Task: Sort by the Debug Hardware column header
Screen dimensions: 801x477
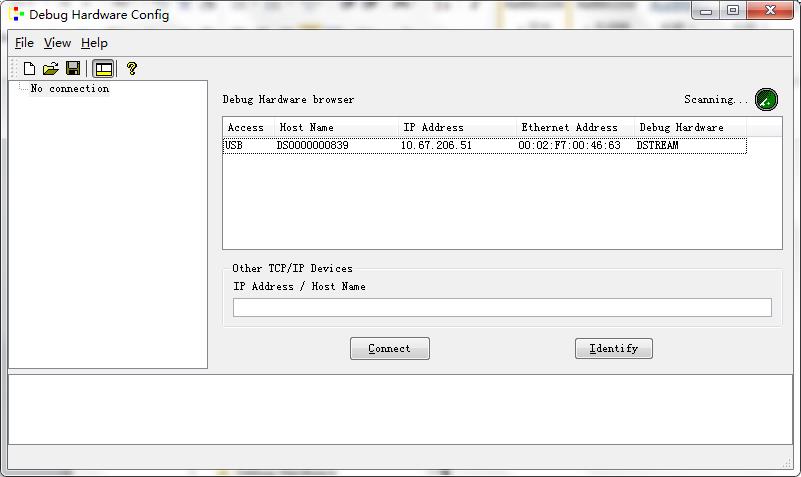Action: pos(691,127)
